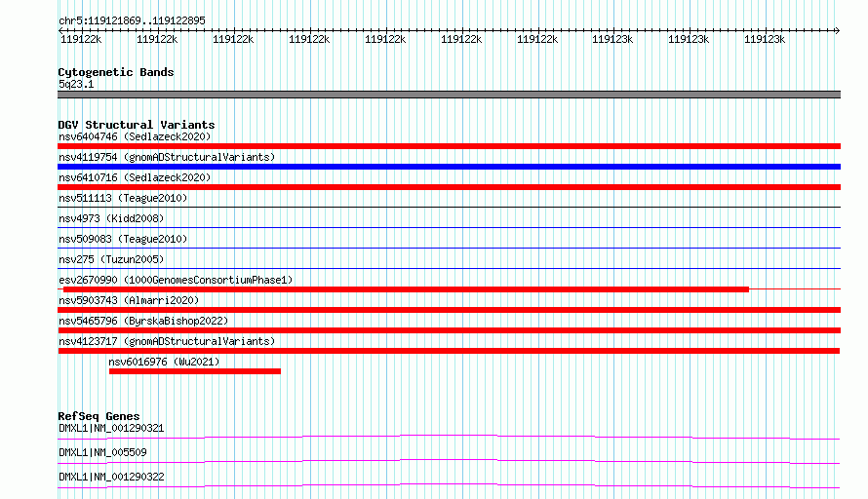Click the red bar under nsv5903743
The height and width of the screenshot is (499, 868).
click(x=449, y=310)
